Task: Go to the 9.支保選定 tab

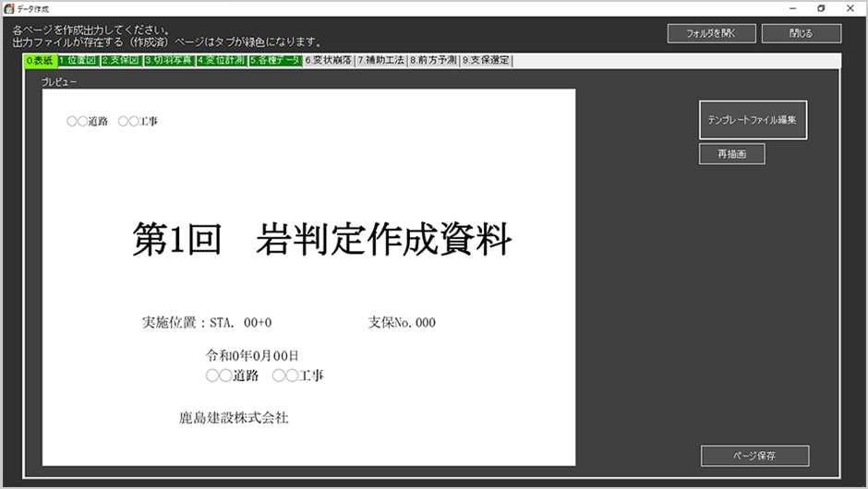Action: (x=485, y=61)
